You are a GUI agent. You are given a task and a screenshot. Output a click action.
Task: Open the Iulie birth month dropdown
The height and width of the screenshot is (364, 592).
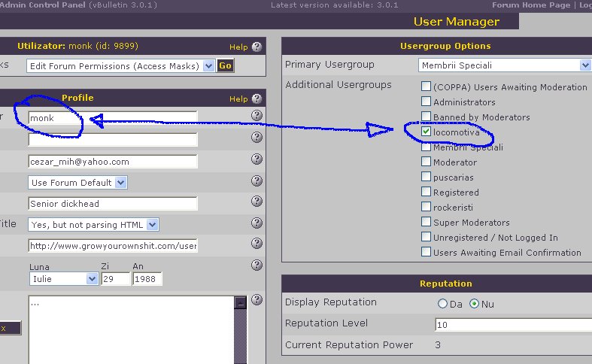tap(92, 278)
